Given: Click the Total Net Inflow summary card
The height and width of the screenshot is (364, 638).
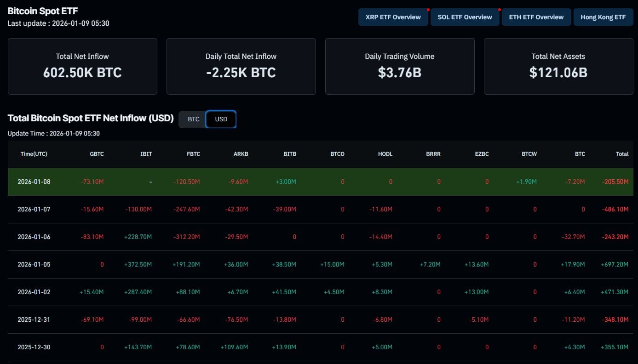Looking at the screenshot, I should pyautogui.click(x=82, y=66).
